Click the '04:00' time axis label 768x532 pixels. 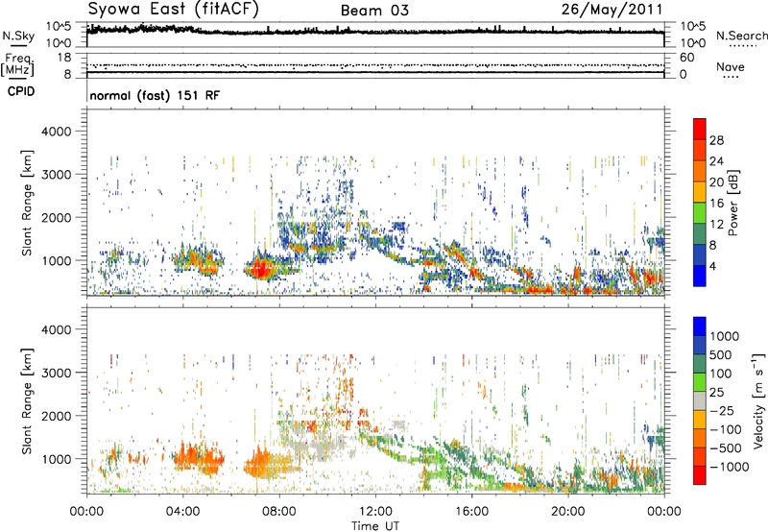point(182,512)
